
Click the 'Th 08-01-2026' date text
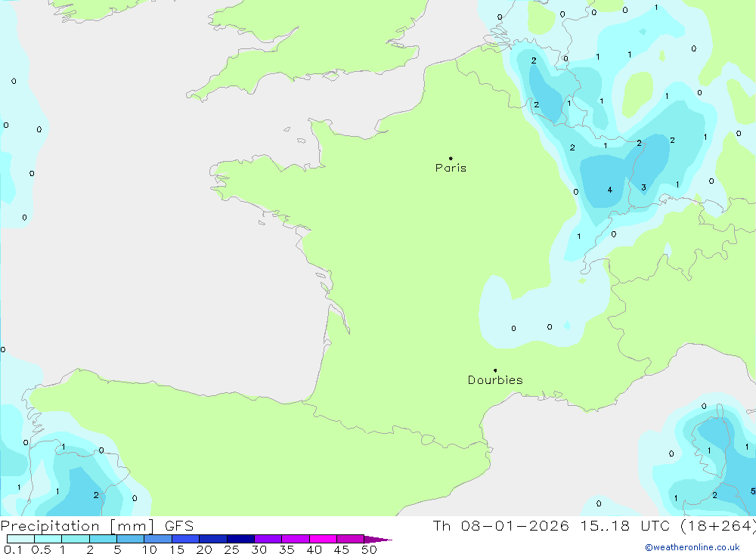coord(500,526)
